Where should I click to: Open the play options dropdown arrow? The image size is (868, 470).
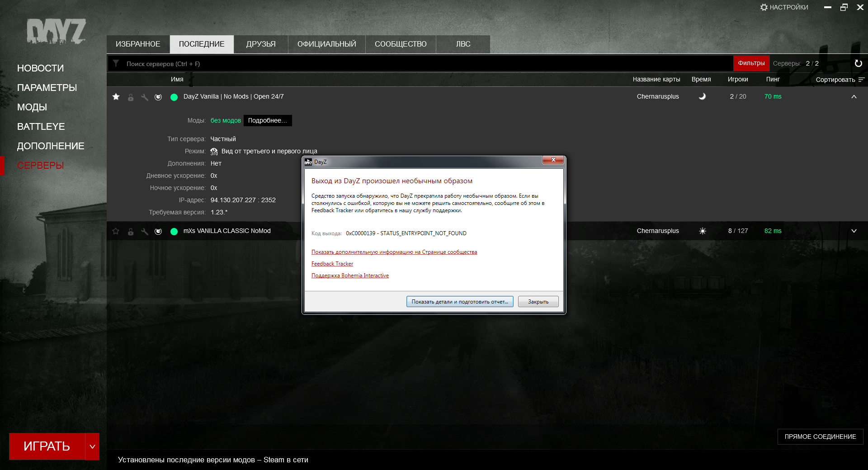click(x=92, y=446)
